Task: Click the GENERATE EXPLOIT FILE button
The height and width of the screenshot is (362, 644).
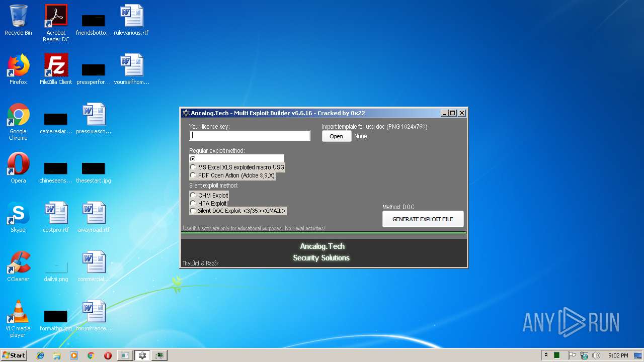Action: (x=423, y=219)
